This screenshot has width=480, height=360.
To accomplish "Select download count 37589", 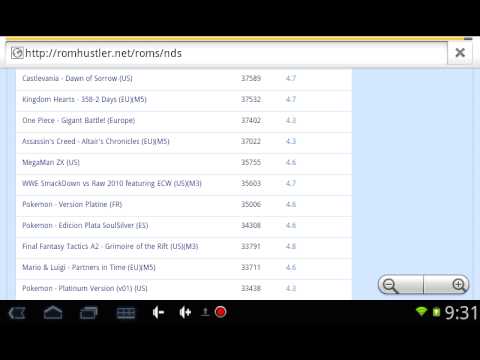I will pyautogui.click(x=251, y=78).
